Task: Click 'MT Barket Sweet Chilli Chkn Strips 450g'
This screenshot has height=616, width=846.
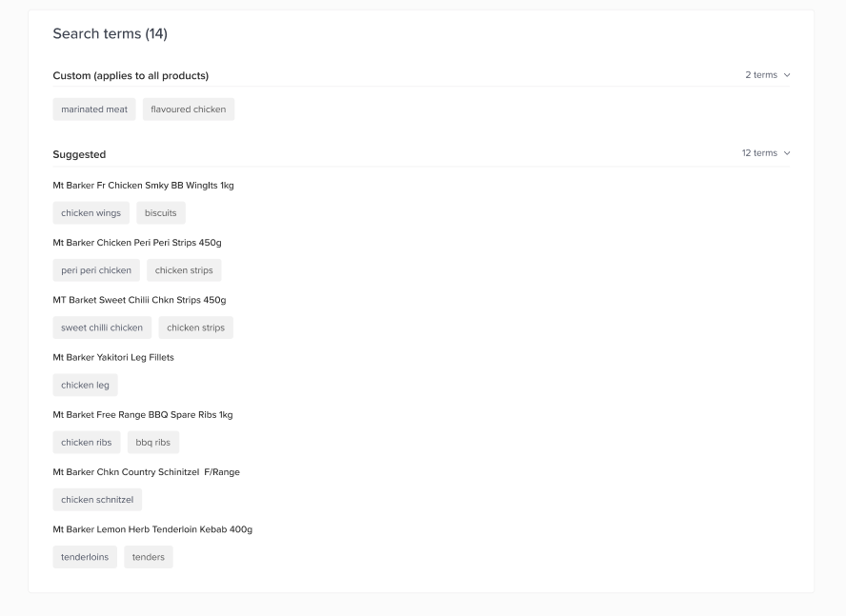Action: point(139,300)
